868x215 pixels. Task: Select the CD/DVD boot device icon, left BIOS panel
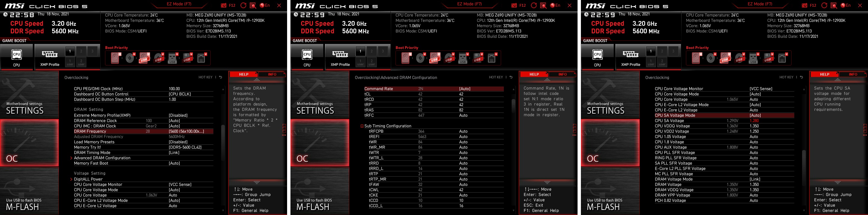point(130,58)
